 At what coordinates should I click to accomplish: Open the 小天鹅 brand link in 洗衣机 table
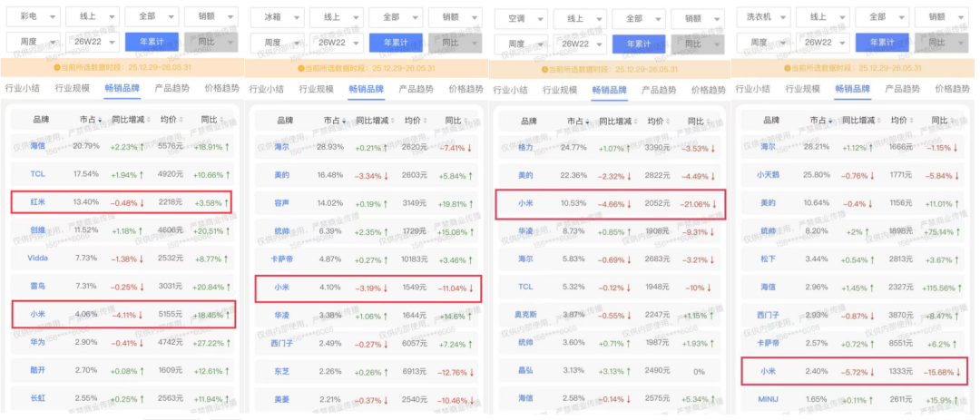(x=769, y=174)
